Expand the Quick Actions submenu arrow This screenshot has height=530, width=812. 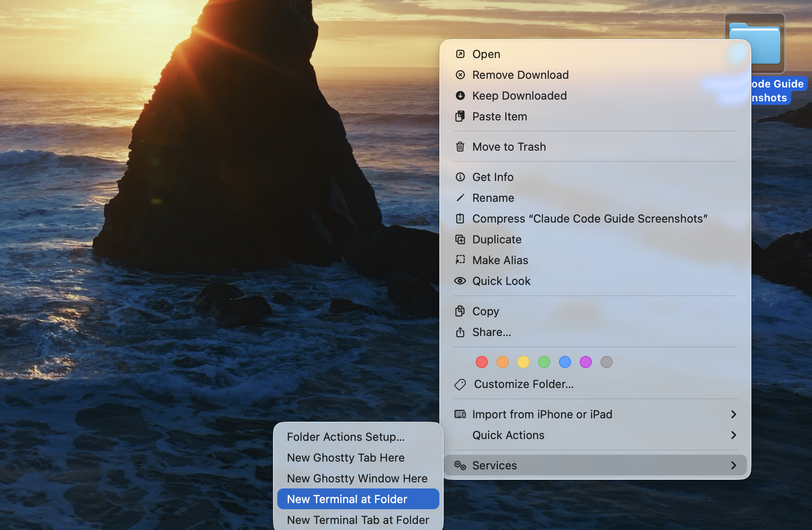(734, 435)
